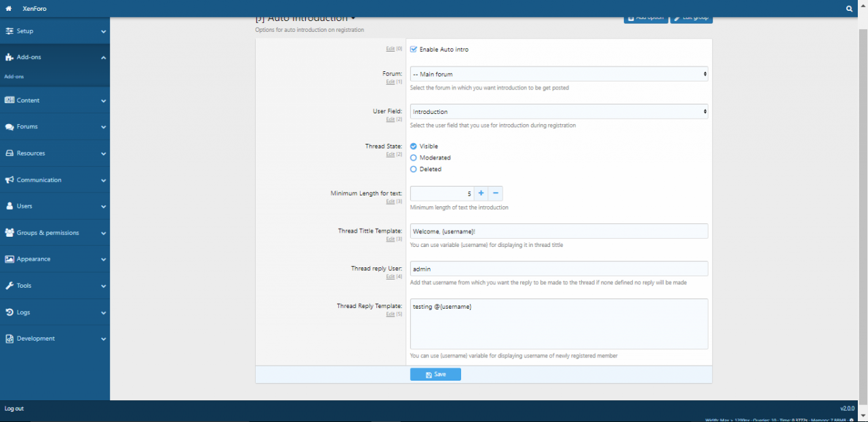Go to the admin home icon
The width and height of the screenshot is (868, 422).
pos(8,8)
